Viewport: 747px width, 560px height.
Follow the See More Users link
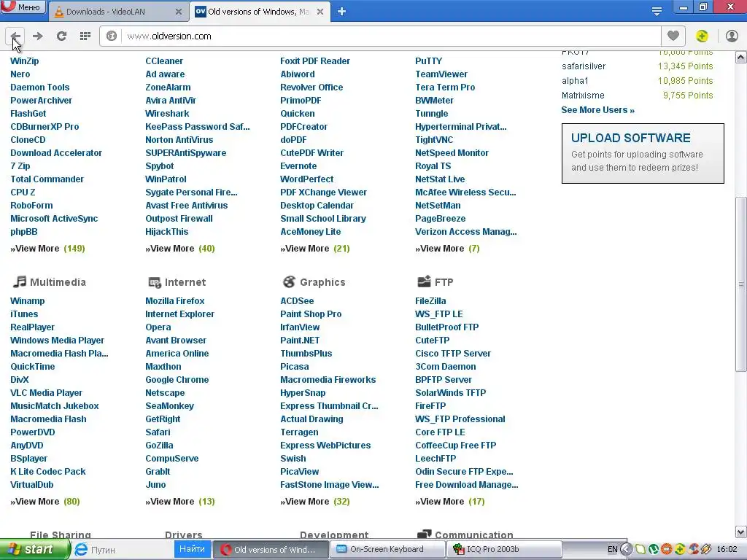pos(598,110)
